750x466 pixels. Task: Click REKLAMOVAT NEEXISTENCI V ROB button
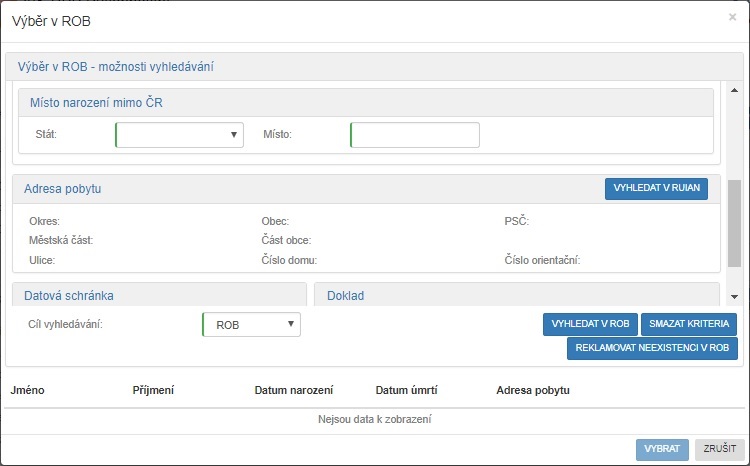[652, 348]
